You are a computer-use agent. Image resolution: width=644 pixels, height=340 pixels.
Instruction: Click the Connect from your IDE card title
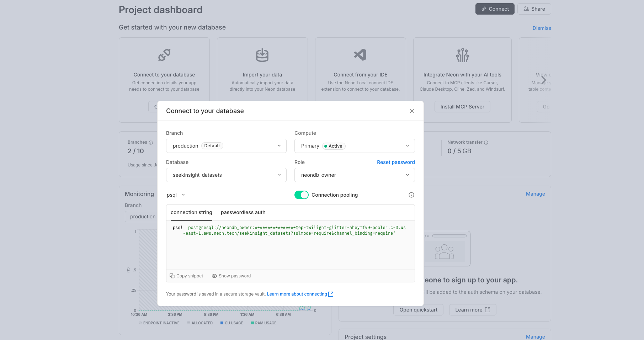[x=361, y=75]
